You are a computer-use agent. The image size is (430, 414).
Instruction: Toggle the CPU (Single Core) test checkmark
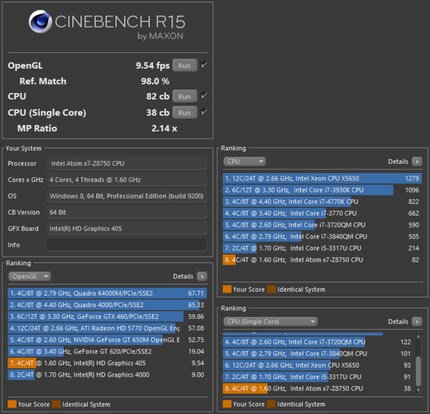(204, 112)
